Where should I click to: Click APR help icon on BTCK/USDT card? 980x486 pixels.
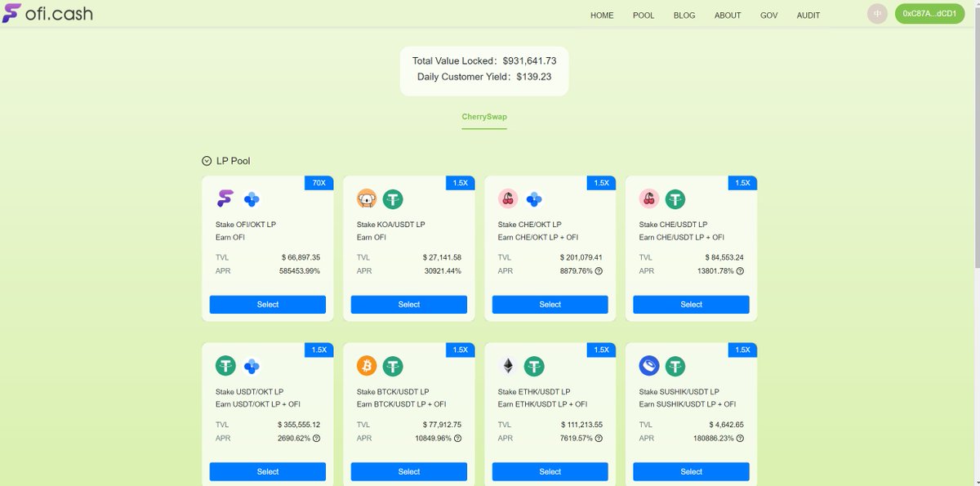tap(457, 439)
